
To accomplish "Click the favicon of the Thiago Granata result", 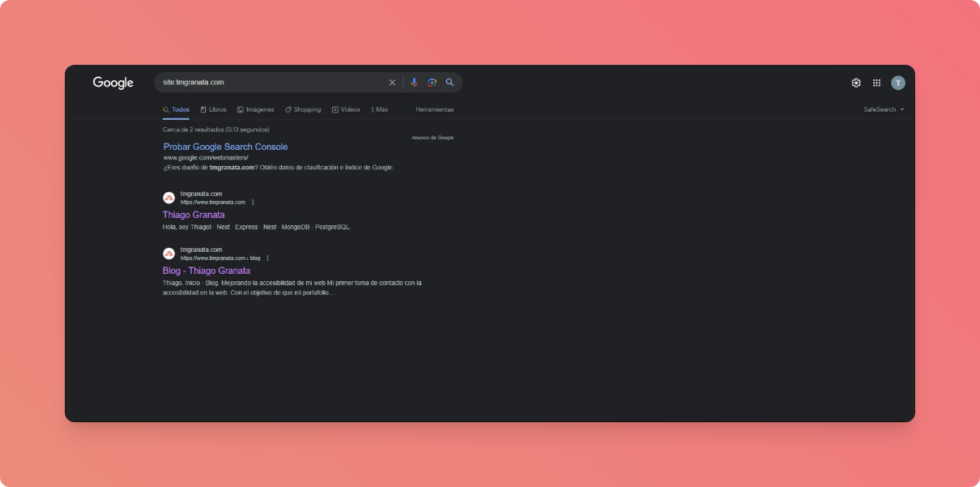I will pyautogui.click(x=168, y=198).
